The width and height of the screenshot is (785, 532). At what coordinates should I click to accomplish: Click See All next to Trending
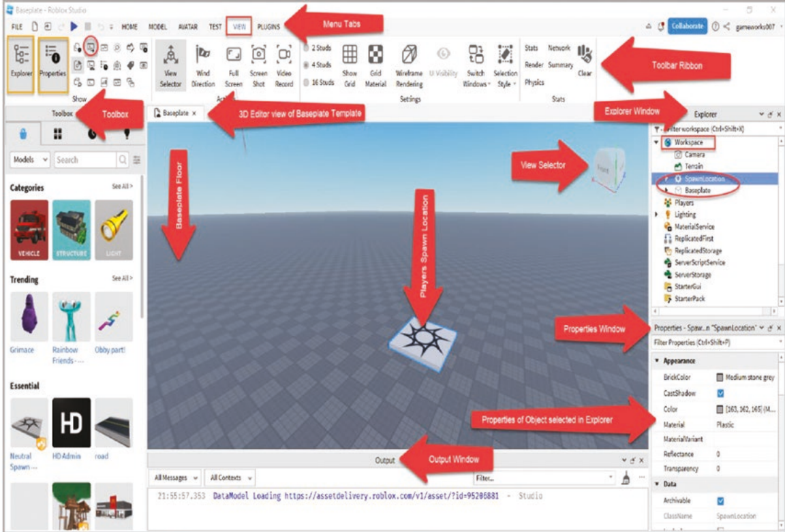(122, 278)
